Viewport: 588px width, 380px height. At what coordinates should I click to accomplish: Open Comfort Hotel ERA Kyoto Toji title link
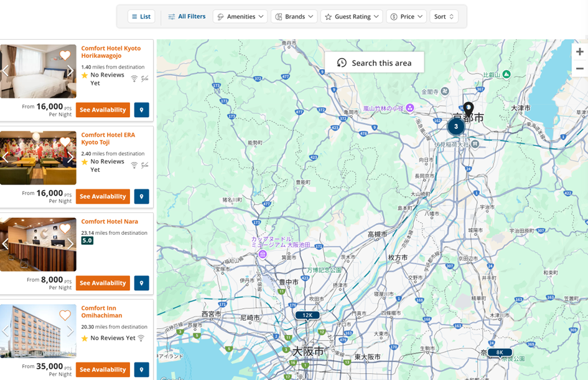click(108, 138)
